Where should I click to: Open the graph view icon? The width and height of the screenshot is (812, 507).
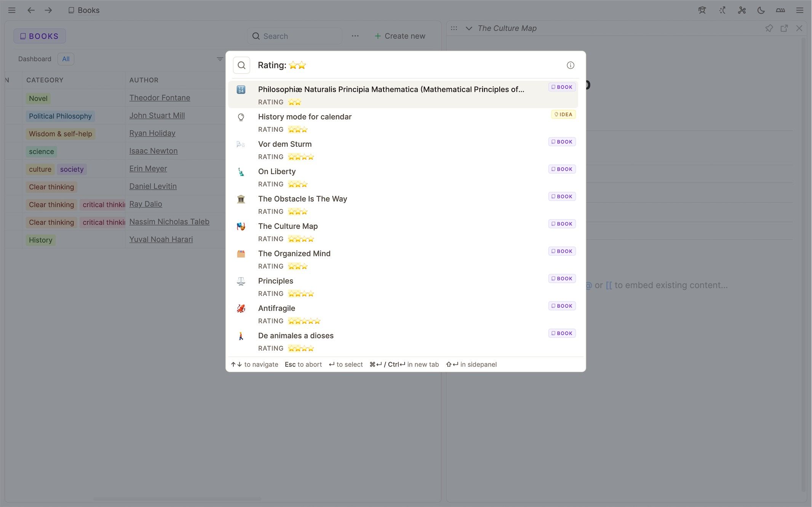point(742,10)
